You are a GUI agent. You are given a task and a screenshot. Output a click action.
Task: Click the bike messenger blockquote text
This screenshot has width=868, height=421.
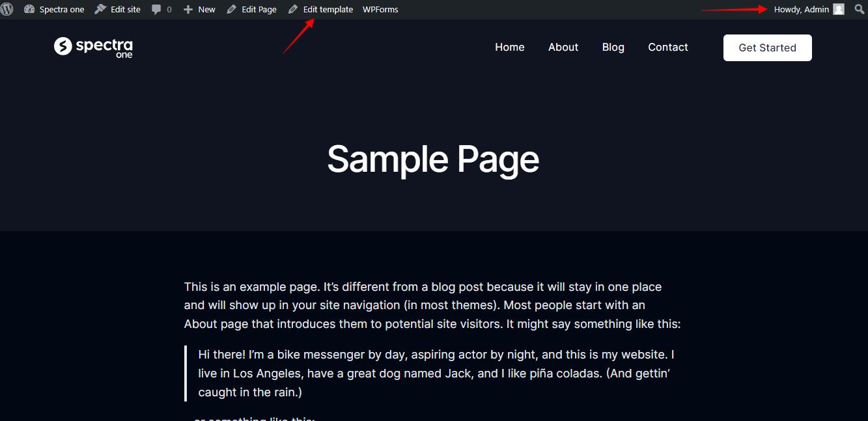[436, 373]
